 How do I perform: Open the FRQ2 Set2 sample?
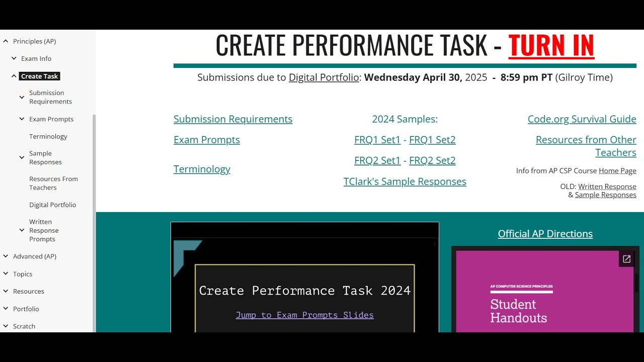click(432, 160)
